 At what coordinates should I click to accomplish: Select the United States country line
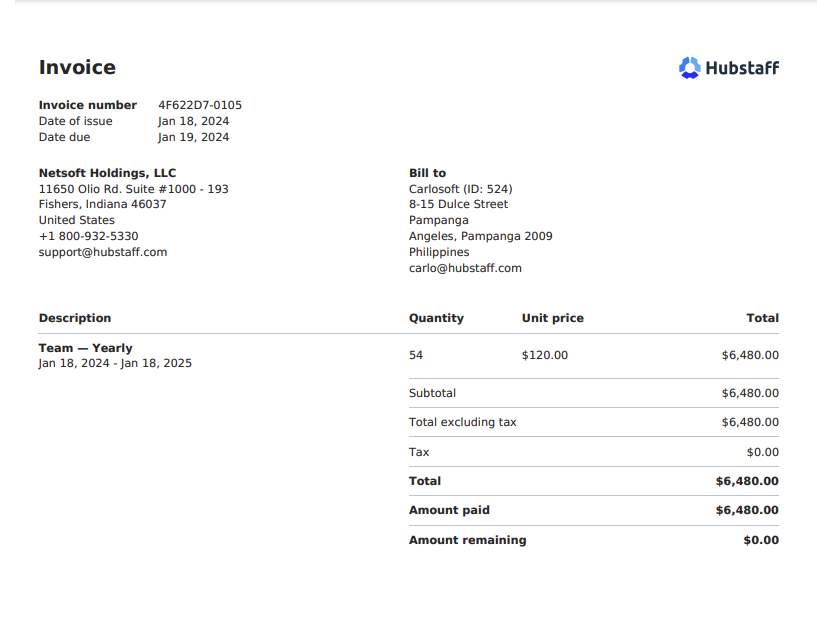click(x=77, y=220)
